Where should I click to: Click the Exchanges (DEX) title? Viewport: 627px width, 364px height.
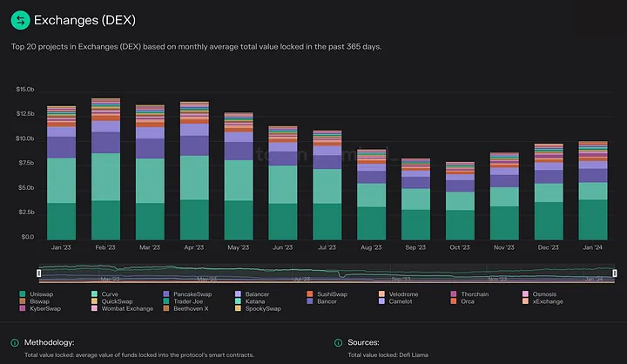84,20
